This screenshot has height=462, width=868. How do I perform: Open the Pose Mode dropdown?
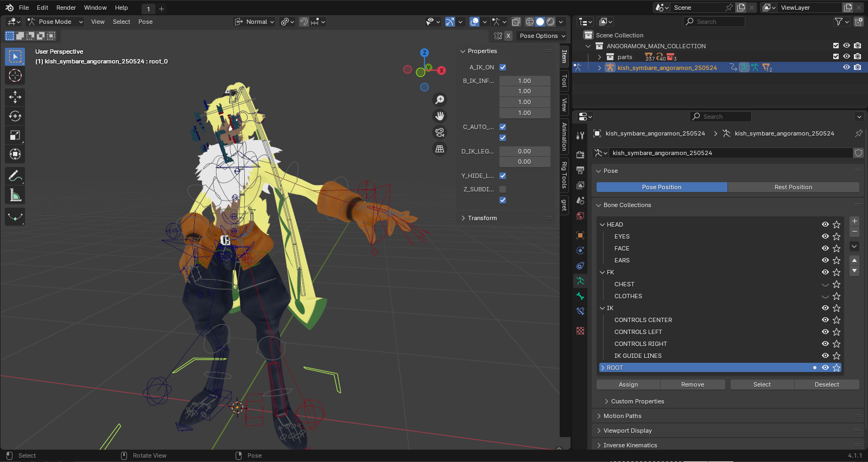pos(55,22)
